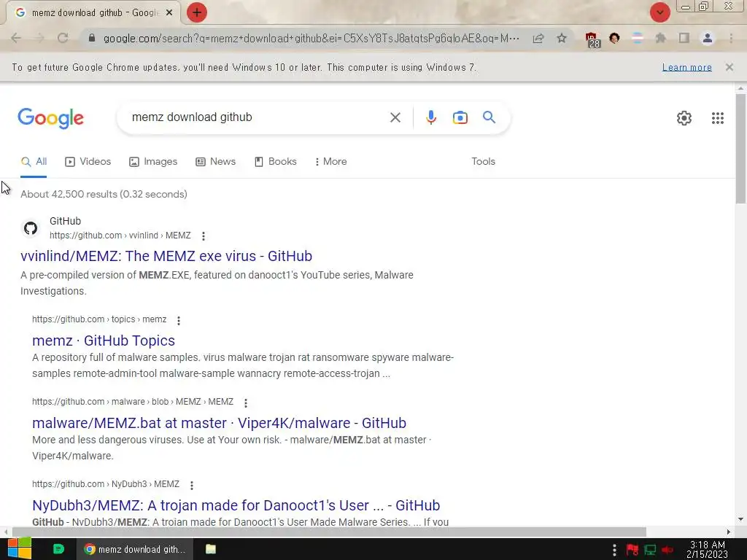Go back to the previous page
The image size is (747, 560).
pos(16,38)
